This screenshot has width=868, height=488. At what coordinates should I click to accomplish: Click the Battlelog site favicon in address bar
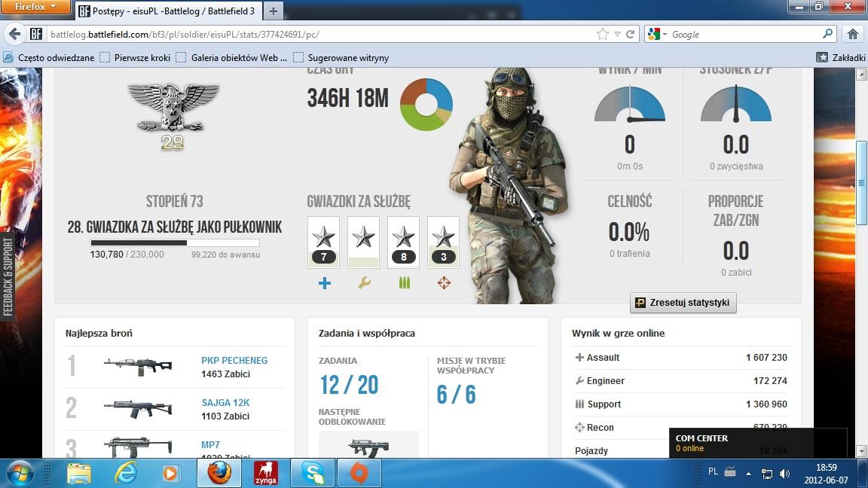click(36, 35)
